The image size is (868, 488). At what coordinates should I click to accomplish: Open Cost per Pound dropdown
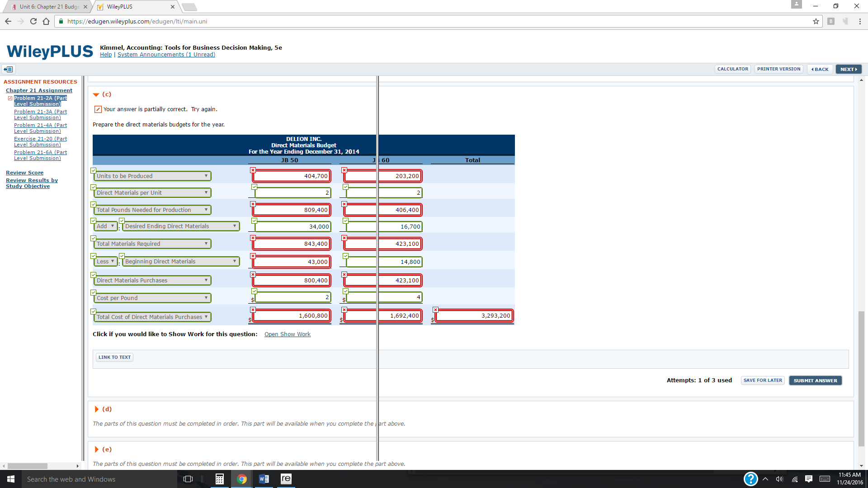[152, 298]
